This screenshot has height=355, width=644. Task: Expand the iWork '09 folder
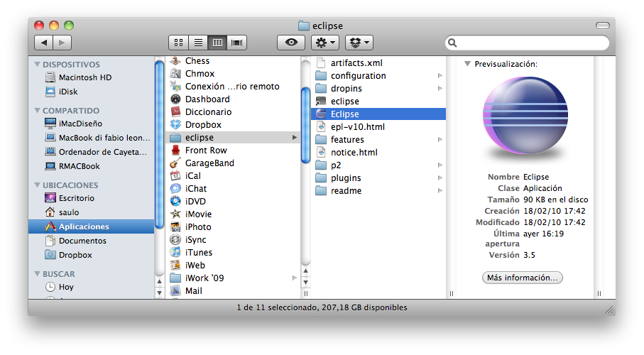tap(295, 278)
